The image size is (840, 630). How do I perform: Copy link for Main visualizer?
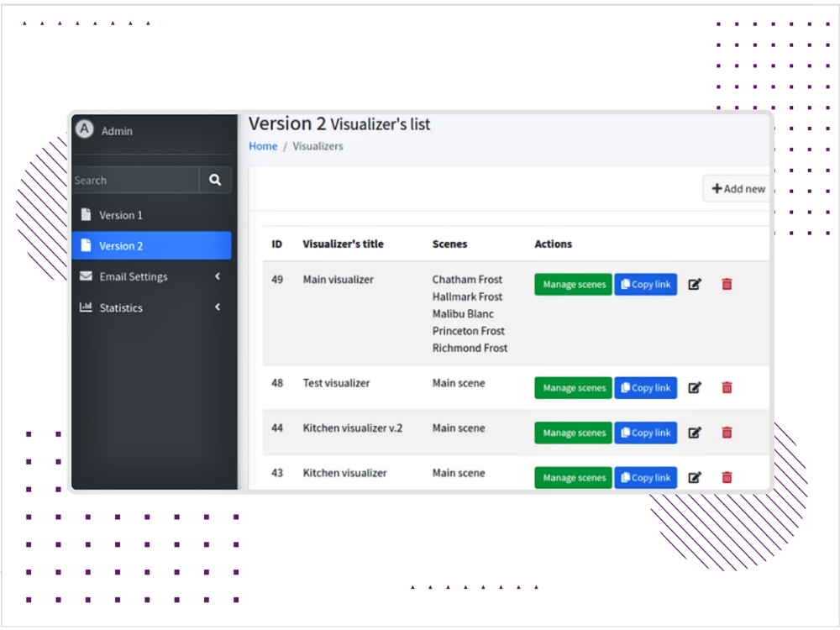645,285
